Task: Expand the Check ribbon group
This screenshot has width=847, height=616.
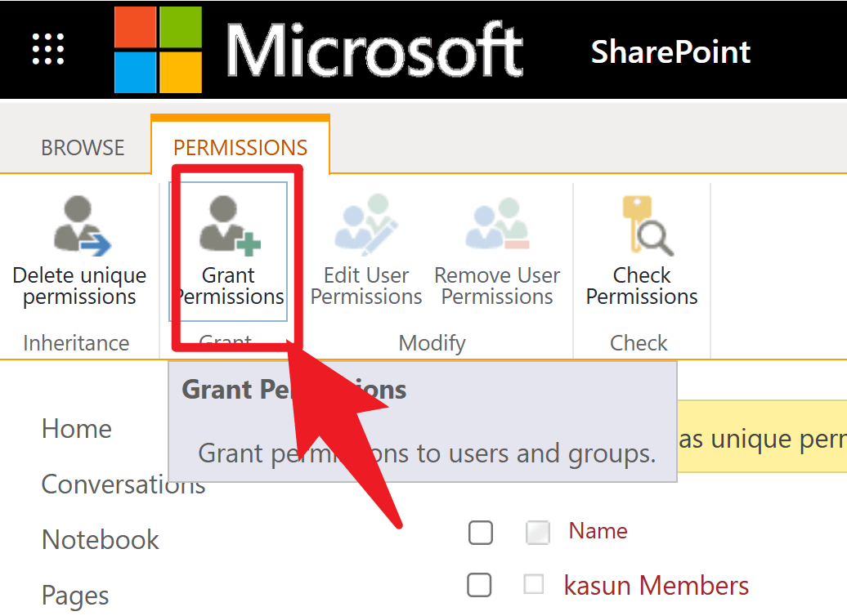Action: [639, 342]
